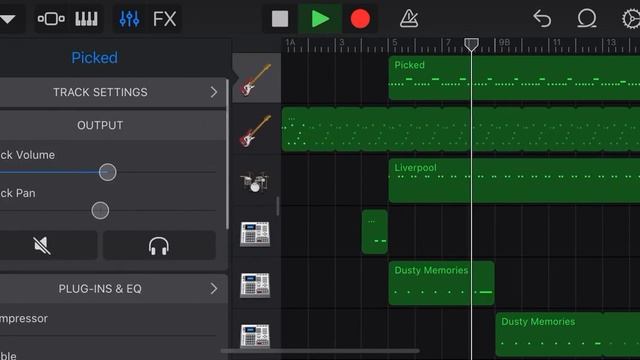Screen dimensions: 640x360
Task: Switch to the tracks view button
Action: pyautogui.click(x=51, y=19)
